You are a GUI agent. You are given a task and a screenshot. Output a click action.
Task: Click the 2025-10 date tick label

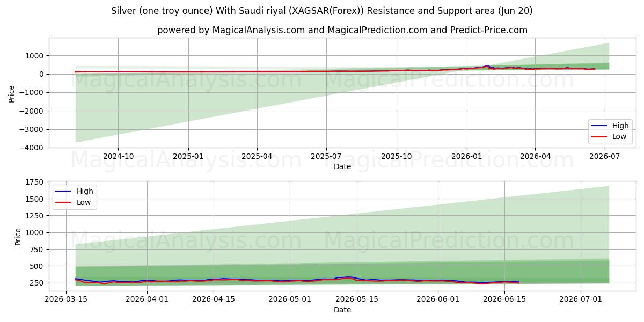tap(397, 156)
